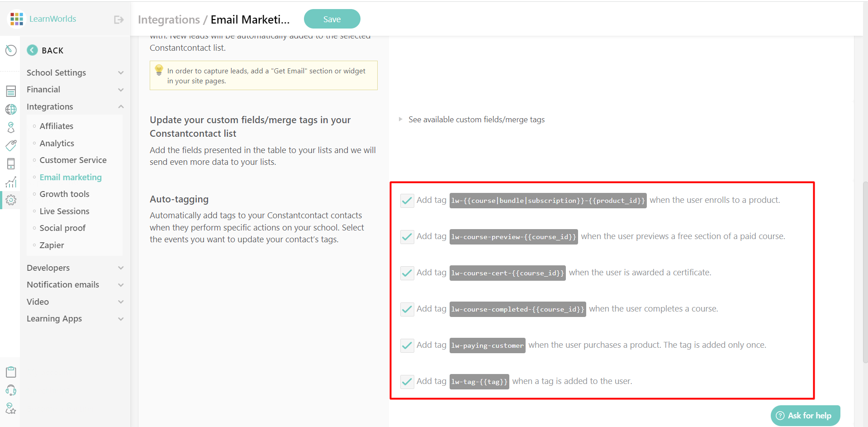This screenshot has height=427, width=868.
Task: Open the Users section in the sidebar
Action: click(11, 127)
